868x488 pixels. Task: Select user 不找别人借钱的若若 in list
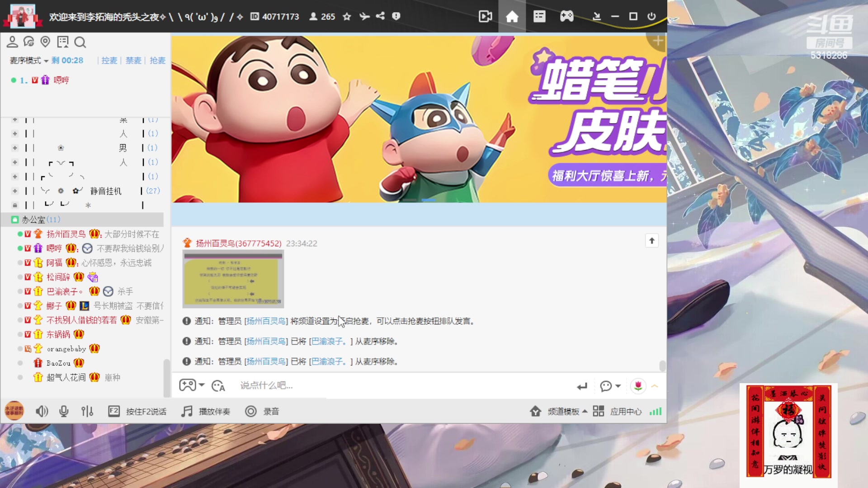click(81, 320)
